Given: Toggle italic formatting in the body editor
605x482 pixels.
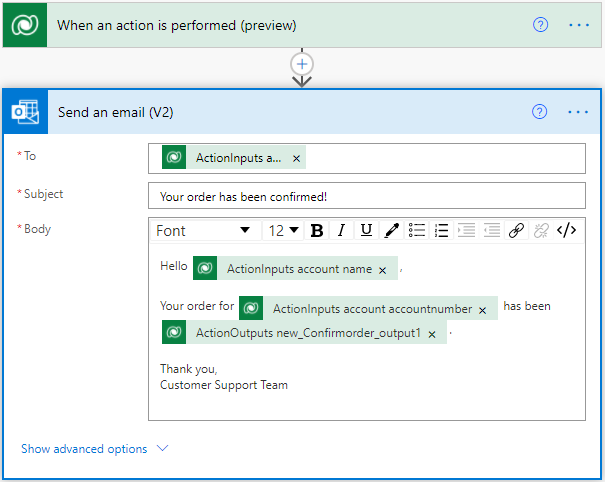Looking at the screenshot, I should coord(341,231).
